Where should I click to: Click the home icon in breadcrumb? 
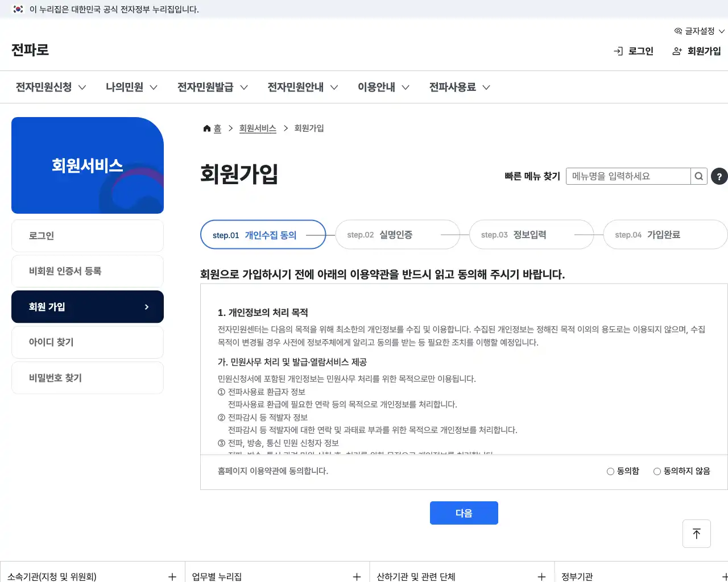coord(207,128)
